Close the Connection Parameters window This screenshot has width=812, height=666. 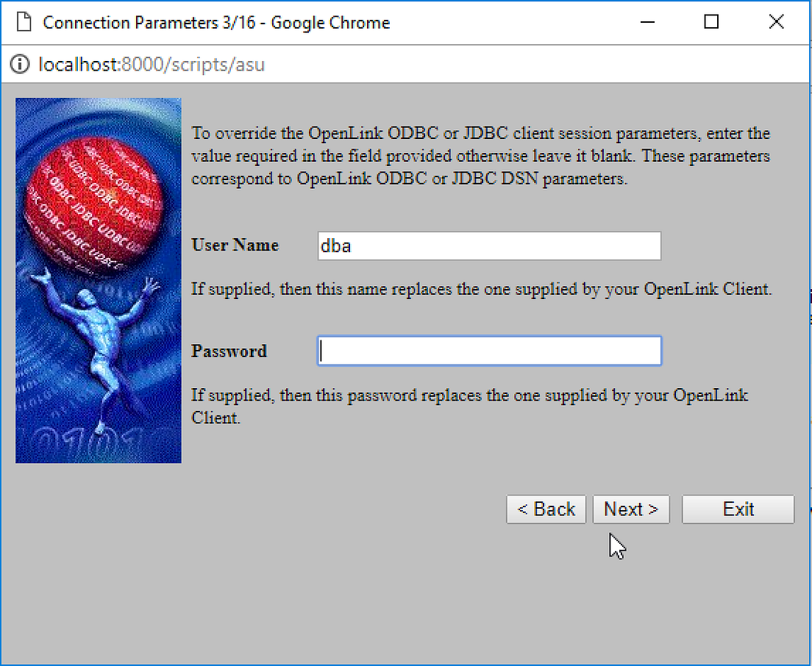(x=776, y=22)
